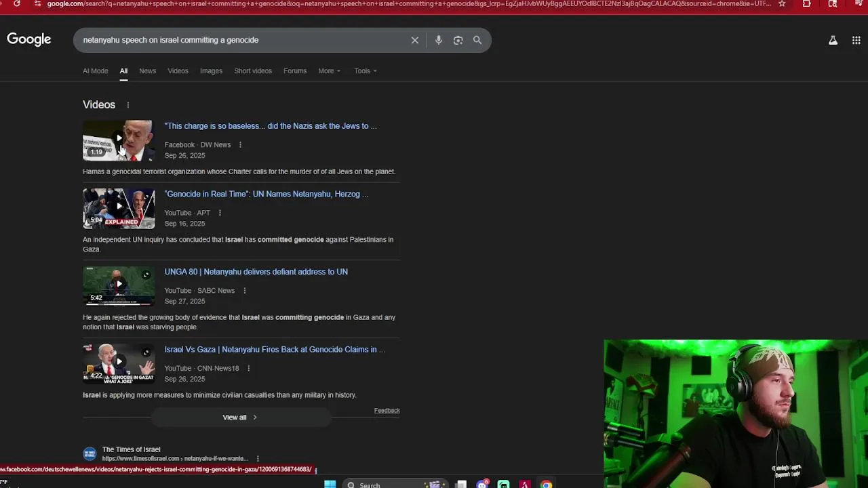
Task: Bookmark this page with the star icon
Action: tap(782, 3)
